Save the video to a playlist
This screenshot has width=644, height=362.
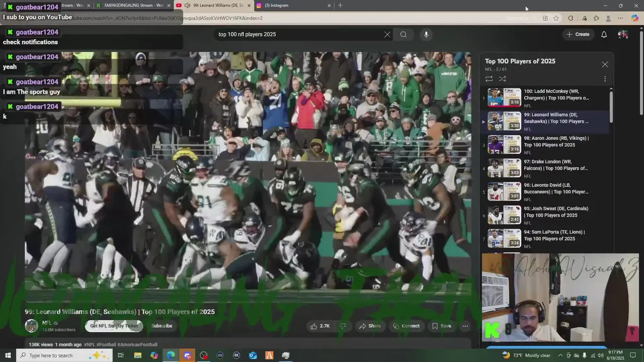click(442, 326)
